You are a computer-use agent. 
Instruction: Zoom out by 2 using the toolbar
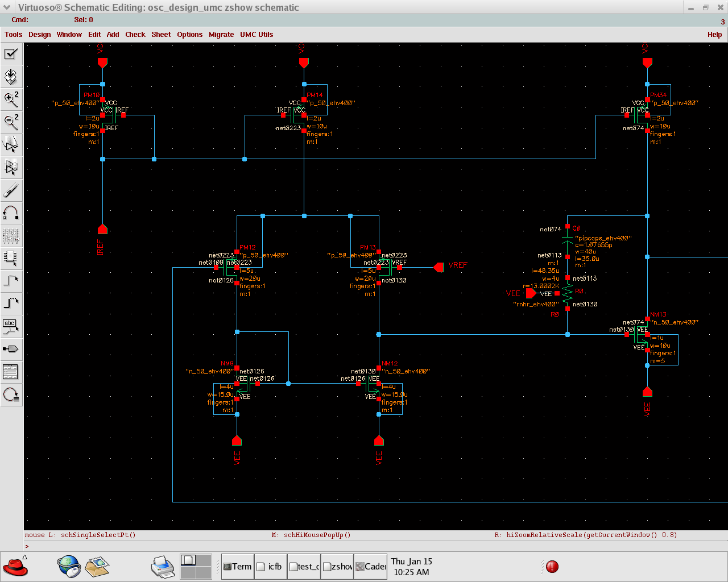(x=11, y=122)
